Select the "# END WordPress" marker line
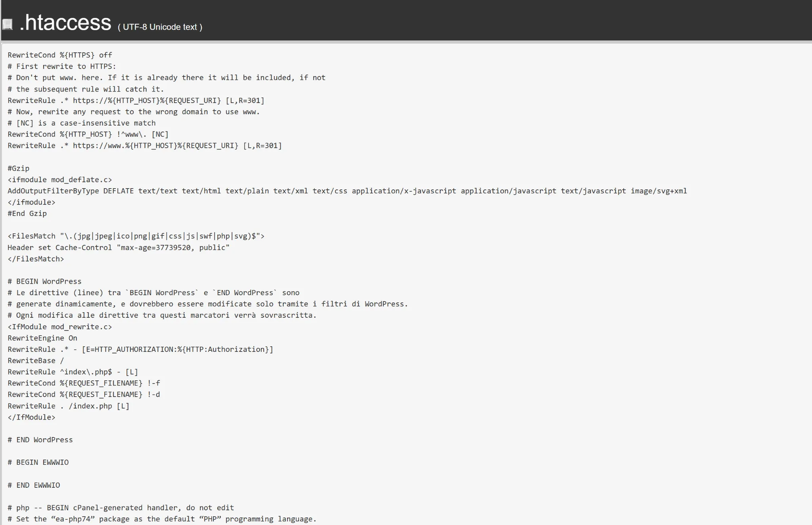Image resolution: width=812 pixels, height=525 pixels. pyautogui.click(x=40, y=440)
